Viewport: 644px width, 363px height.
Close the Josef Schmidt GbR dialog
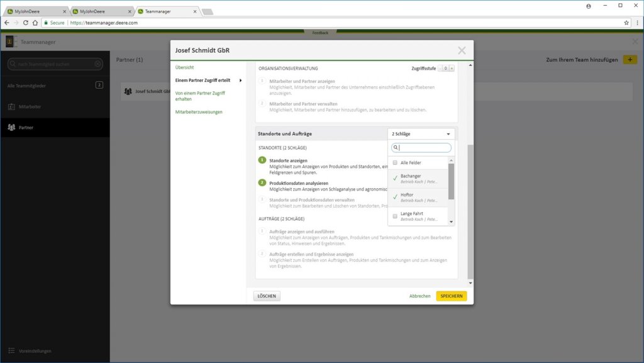point(462,50)
